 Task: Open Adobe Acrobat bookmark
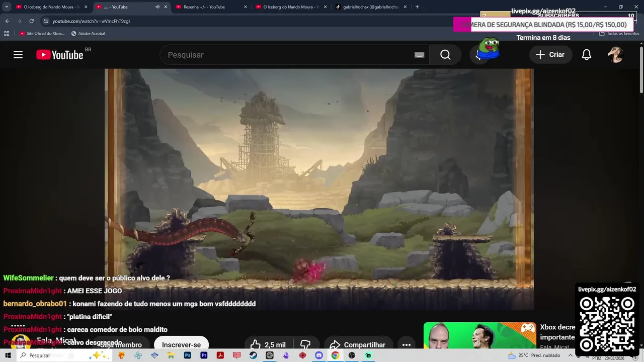pyautogui.click(x=89, y=33)
